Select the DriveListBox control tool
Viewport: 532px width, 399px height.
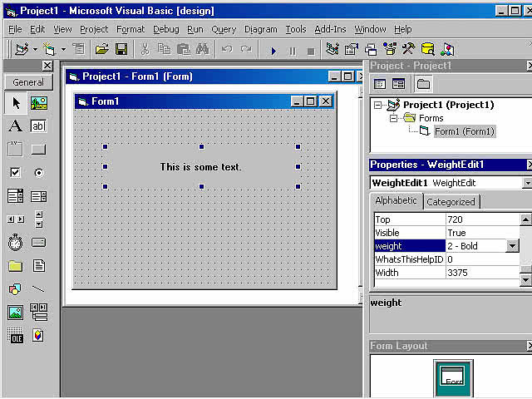click(x=39, y=243)
